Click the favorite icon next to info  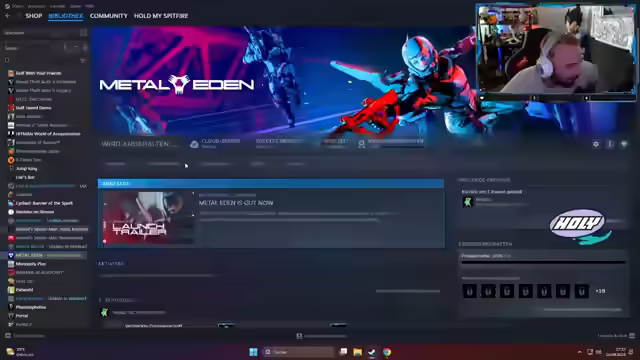click(624, 144)
